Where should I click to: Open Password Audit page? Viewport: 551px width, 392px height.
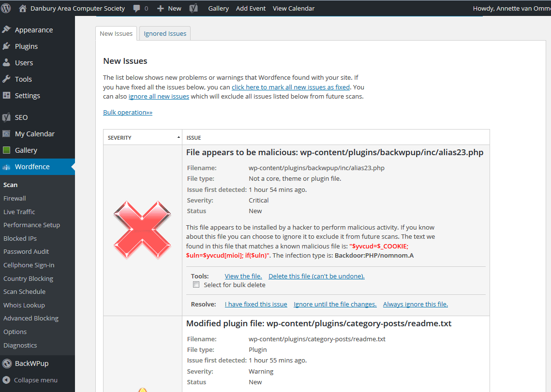point(26,251)
